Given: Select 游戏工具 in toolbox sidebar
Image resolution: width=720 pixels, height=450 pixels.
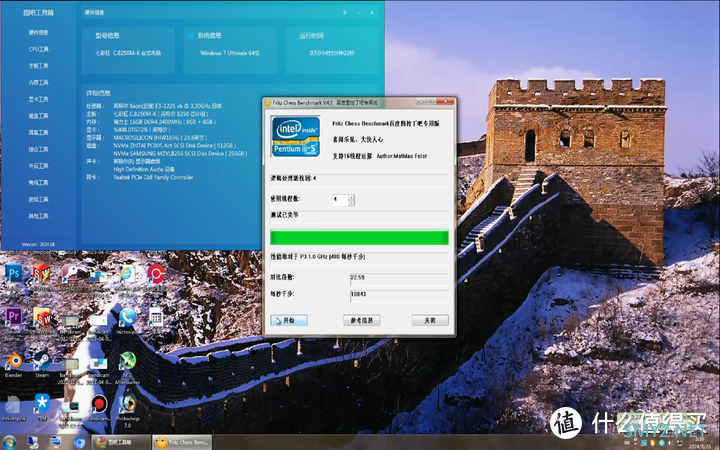Looking at the screenshot, I should point(39,199).
